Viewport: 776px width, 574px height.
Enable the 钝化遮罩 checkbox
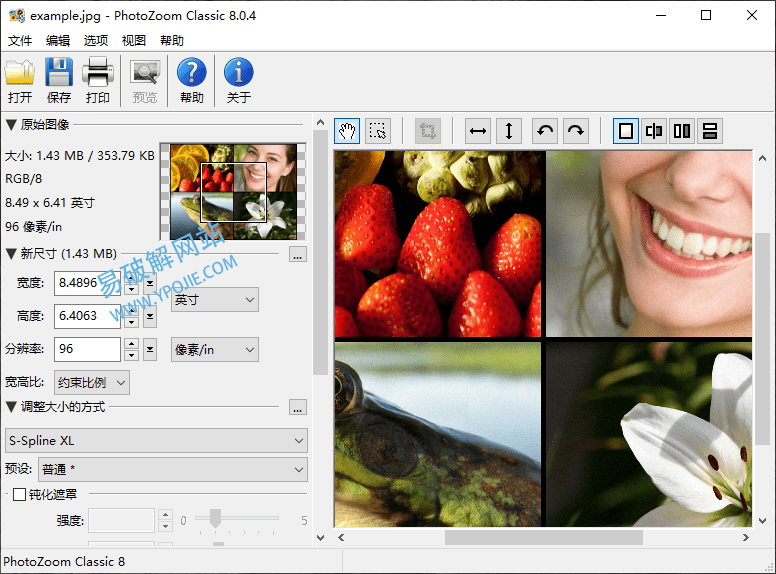(19, 494)
